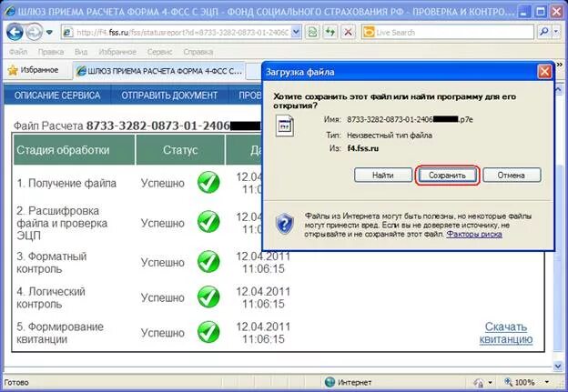Viewport: 568px width, 392px height.
Task: Click the '1. Получение файла' row text
Action: 66,184
